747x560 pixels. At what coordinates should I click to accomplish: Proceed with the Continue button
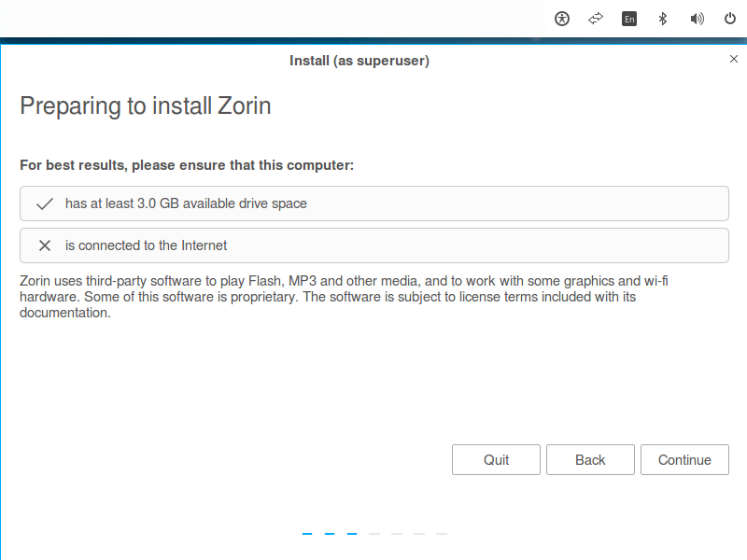click(x=684, y=459)
